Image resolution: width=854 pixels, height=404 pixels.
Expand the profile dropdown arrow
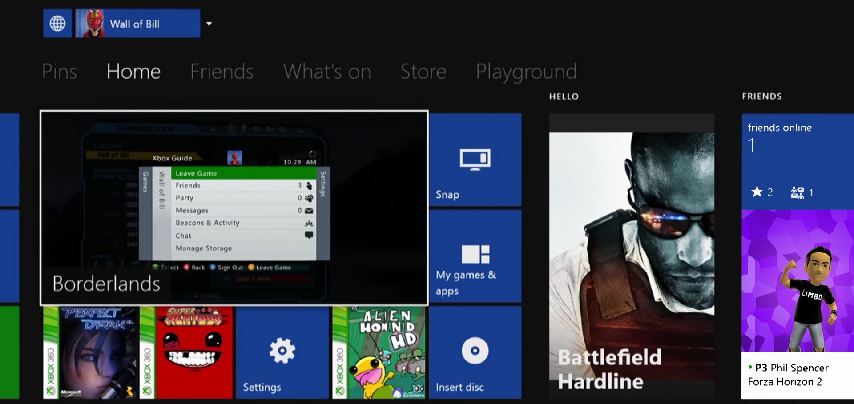pyautogui.click(x=208, y=23)
